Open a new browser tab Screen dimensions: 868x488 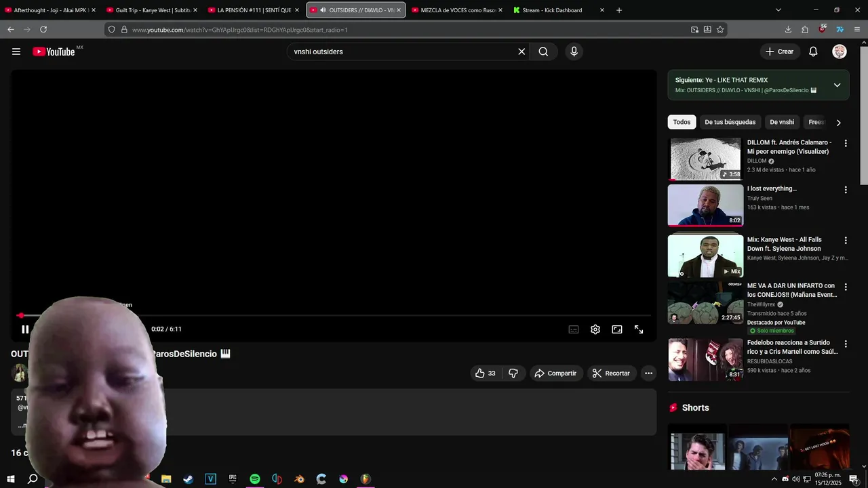618,10
